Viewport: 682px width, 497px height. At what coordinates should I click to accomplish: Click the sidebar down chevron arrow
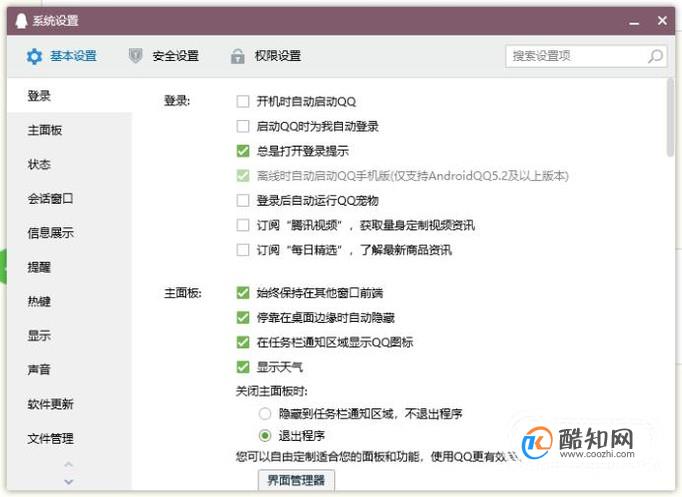(69, 481)
